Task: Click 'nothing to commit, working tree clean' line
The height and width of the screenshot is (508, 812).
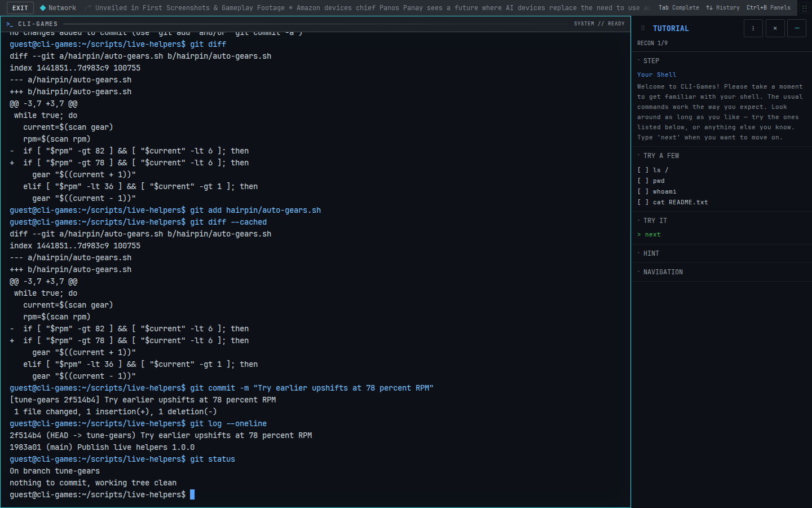Action: pos(93,483)
